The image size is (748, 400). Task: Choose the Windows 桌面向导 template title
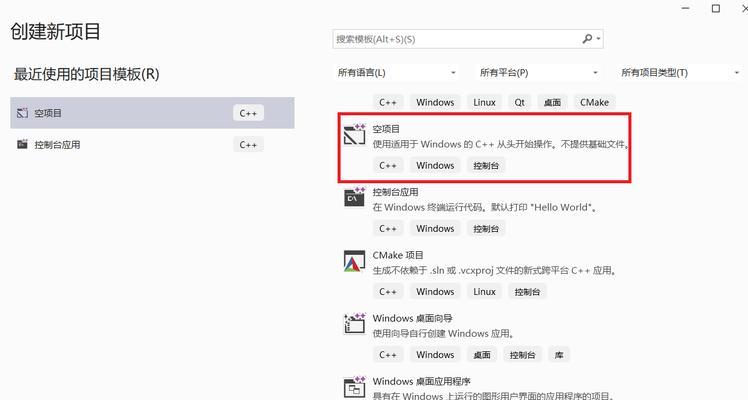point(412,318)
